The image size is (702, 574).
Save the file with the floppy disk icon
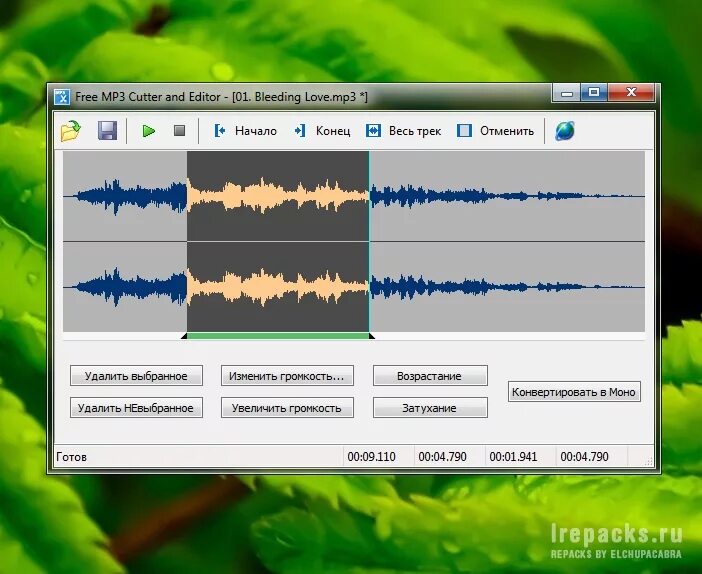pos(107,131)
